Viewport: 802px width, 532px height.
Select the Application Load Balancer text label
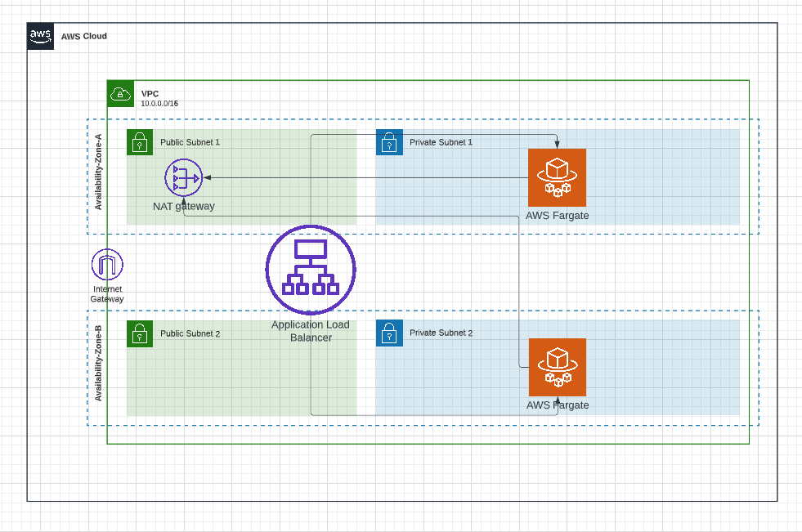point(310,330)
